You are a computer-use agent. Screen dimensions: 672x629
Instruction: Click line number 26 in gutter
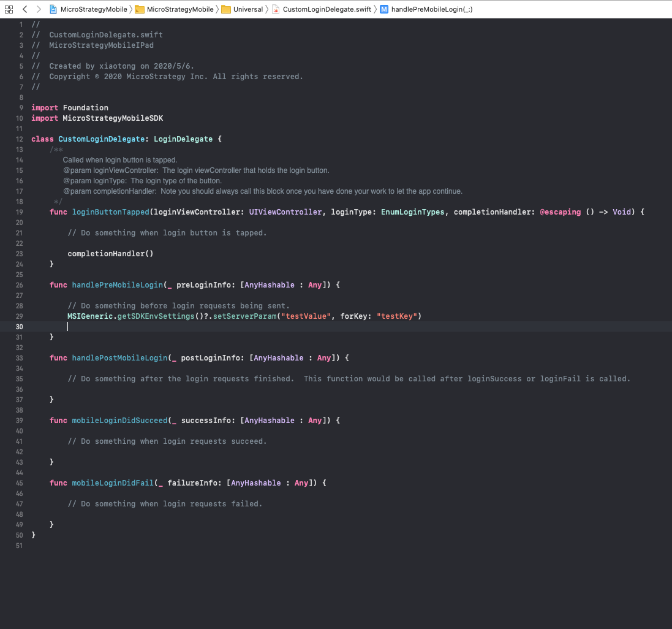tap(19, 284)
